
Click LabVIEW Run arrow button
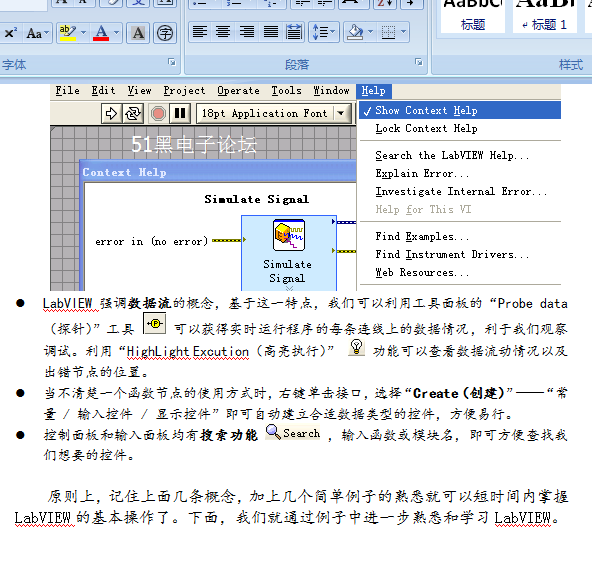pos(111,113)
